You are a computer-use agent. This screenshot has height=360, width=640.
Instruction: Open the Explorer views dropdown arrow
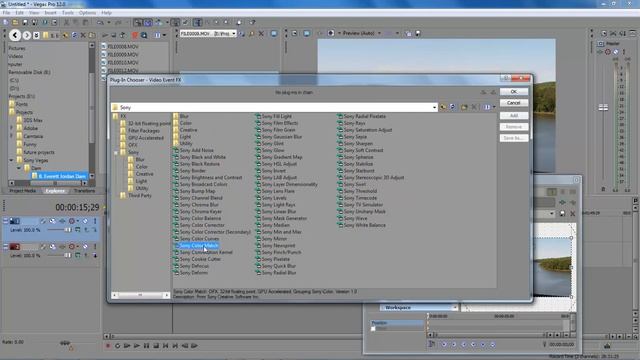(x=164, y=36)
